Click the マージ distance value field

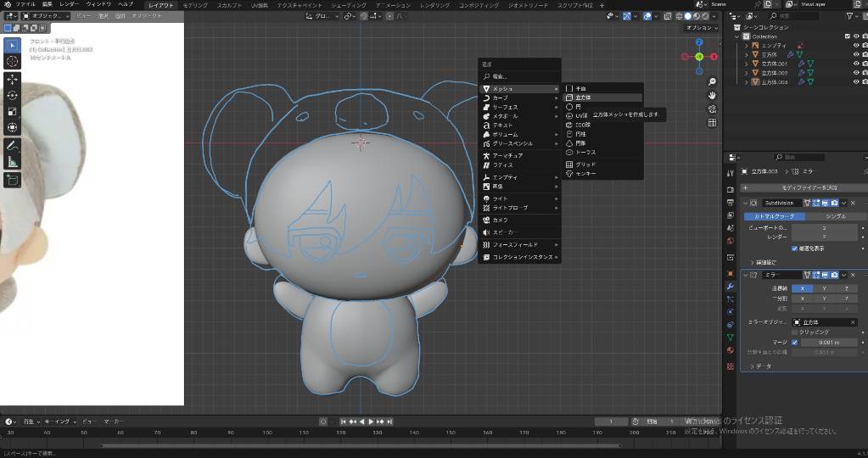[x=828, y=342]
